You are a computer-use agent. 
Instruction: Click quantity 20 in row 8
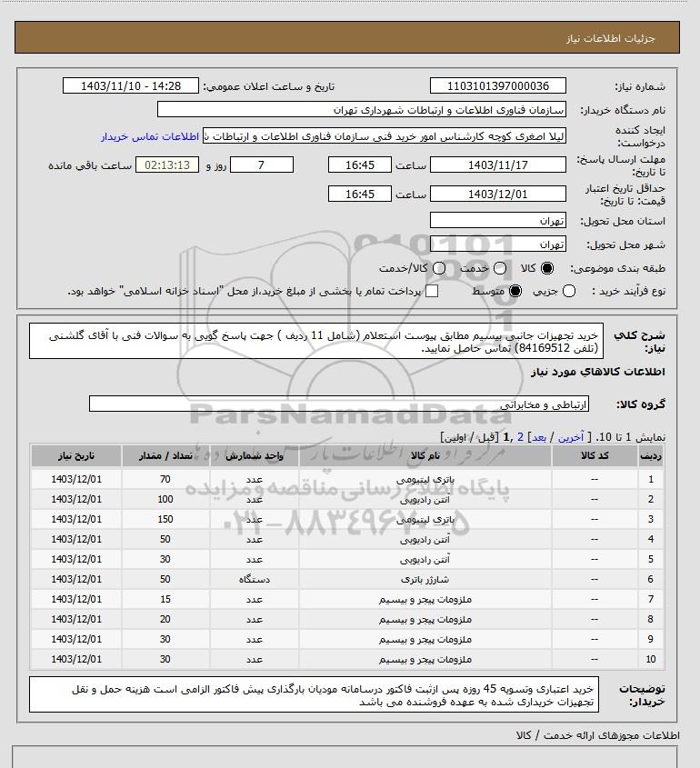165,620
